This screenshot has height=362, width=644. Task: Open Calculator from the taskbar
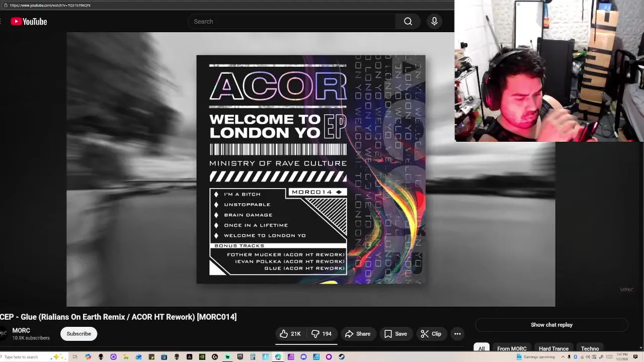pyautogui.click(x=253, y=357)
